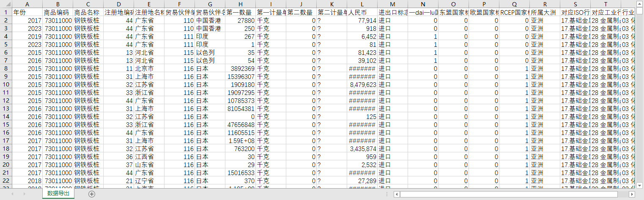
Task: Select row 1 header
Action: tap(6, 12)
